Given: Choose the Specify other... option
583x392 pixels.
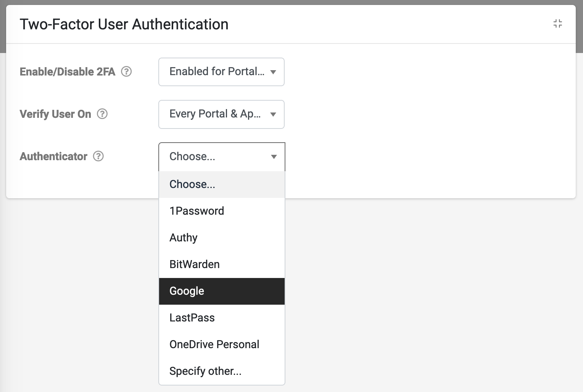Looking at the screenshot, I should click(x=222, y=371).
